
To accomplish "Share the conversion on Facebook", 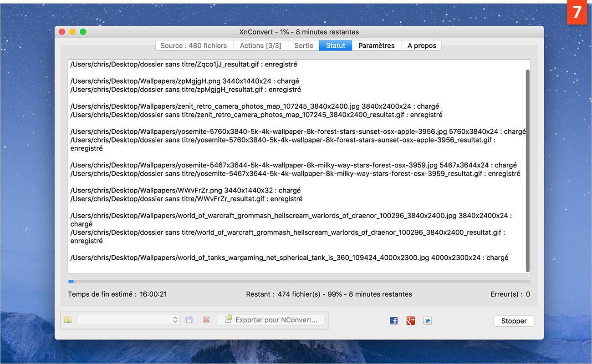I will click(393, 320).
